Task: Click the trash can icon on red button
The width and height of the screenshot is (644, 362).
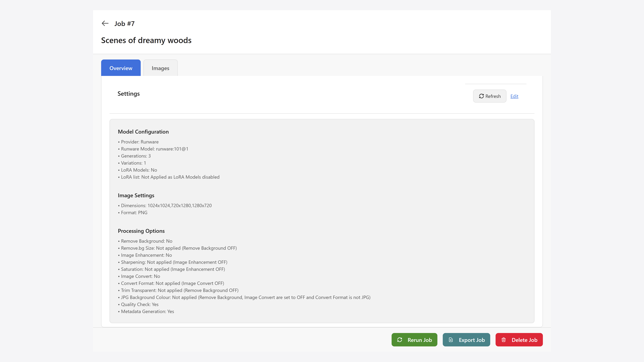Action: (x=503, y=340)
